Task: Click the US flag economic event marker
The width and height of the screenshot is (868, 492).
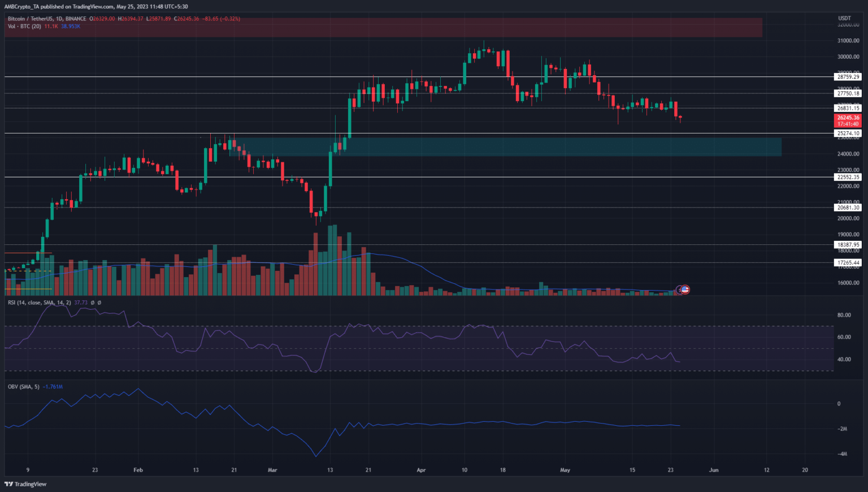Action: (685, 290)
